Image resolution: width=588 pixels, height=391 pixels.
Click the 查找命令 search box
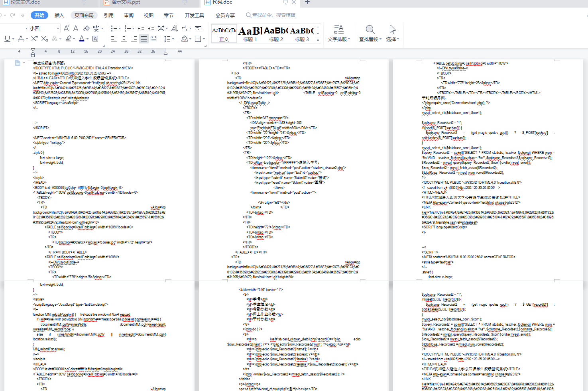[x=271, y=15]
